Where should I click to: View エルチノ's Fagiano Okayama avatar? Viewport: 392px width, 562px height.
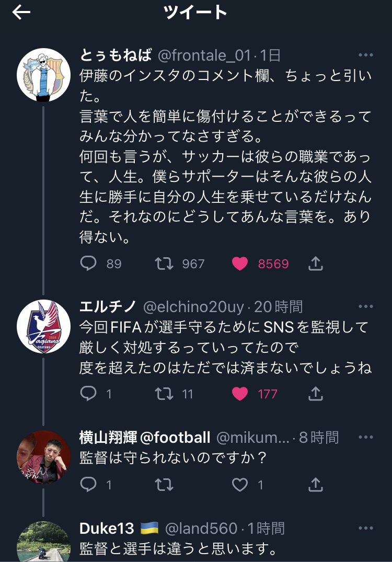click(x=44, y=327)
